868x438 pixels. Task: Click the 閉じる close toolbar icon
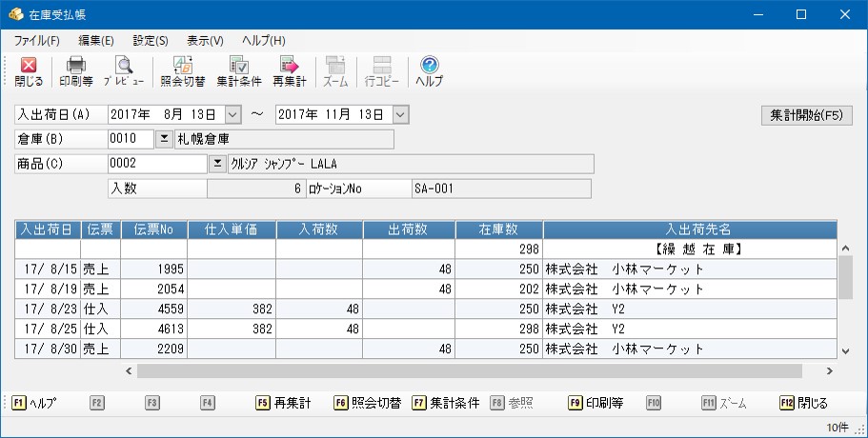coord(29,71)
